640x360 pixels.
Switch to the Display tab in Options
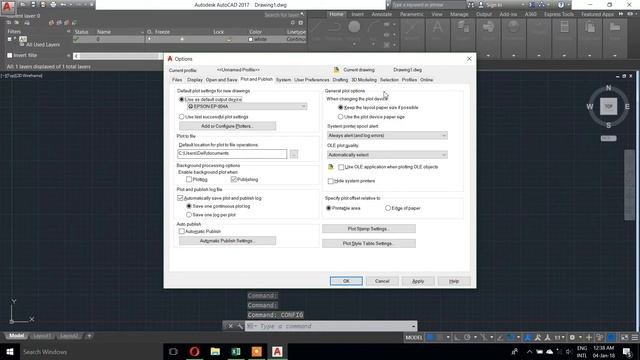195,80
